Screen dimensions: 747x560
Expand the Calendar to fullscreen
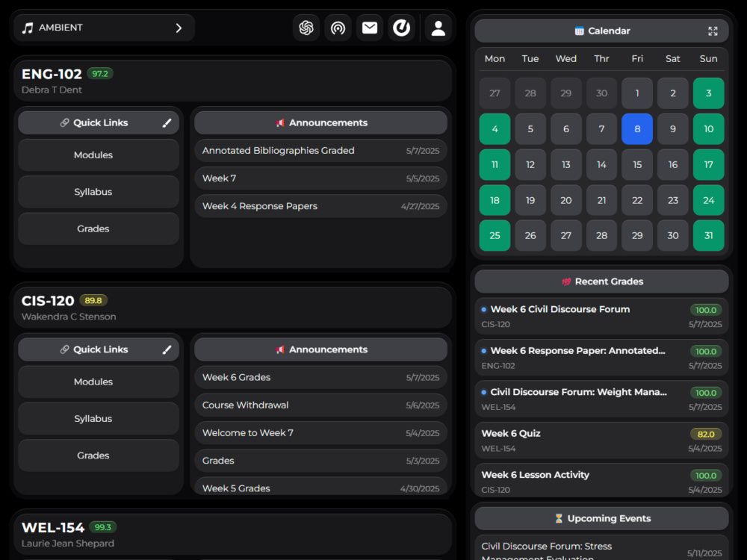pyautogui.click(x=713, y=31)
